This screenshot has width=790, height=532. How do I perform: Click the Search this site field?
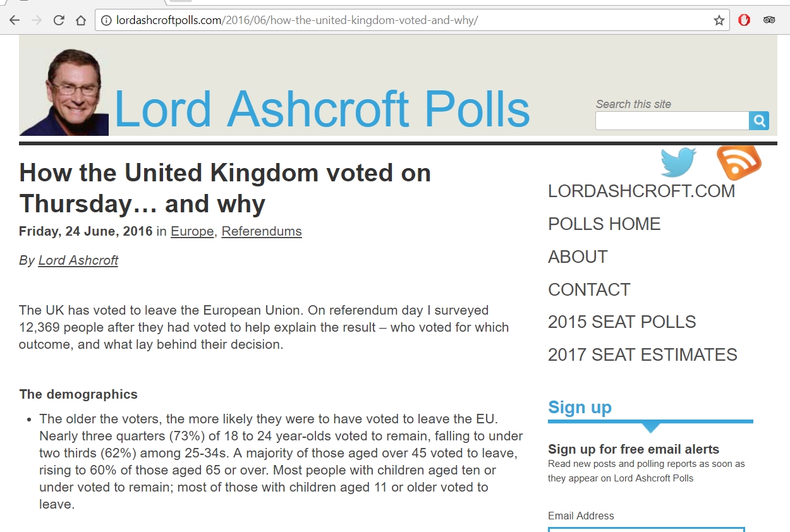[x=672, y=121]
